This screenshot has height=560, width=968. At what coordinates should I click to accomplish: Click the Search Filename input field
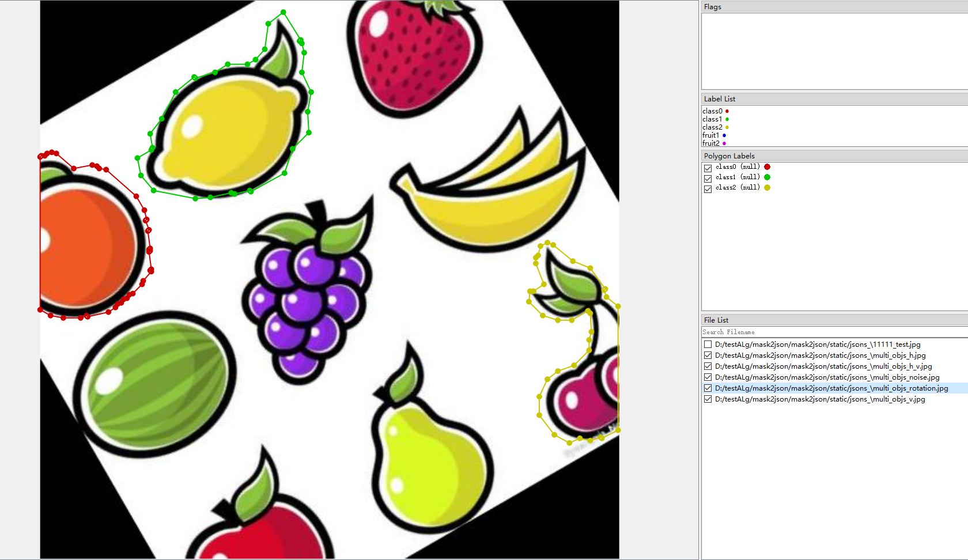pyautogui.click(x=834, y=332)
